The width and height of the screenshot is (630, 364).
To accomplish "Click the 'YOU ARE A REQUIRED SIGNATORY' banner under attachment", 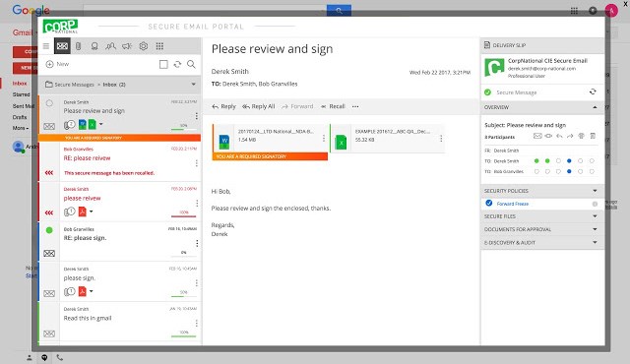I will pos(270,156).
